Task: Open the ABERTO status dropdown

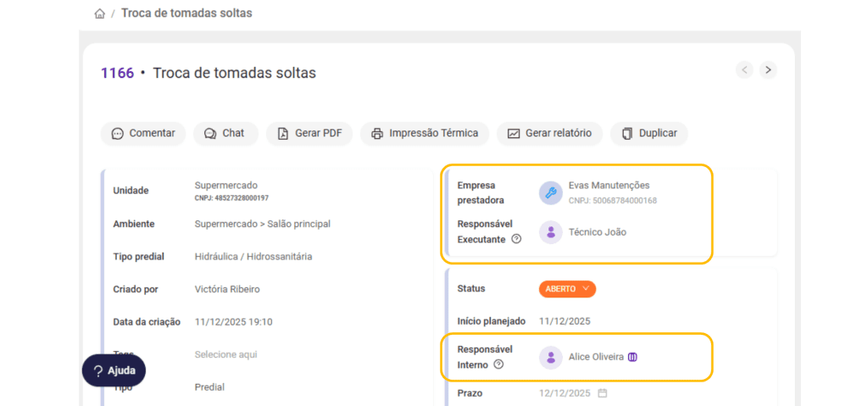Action: 567,289
